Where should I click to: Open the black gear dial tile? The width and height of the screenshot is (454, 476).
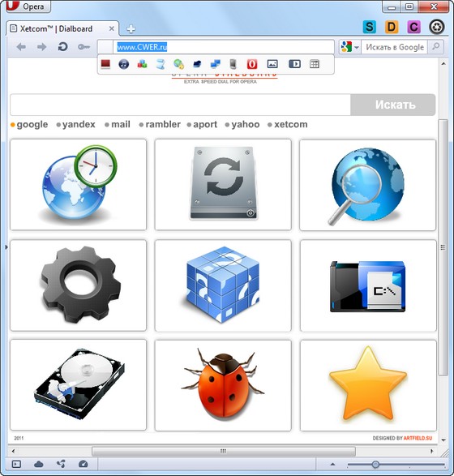click(79, 285)
